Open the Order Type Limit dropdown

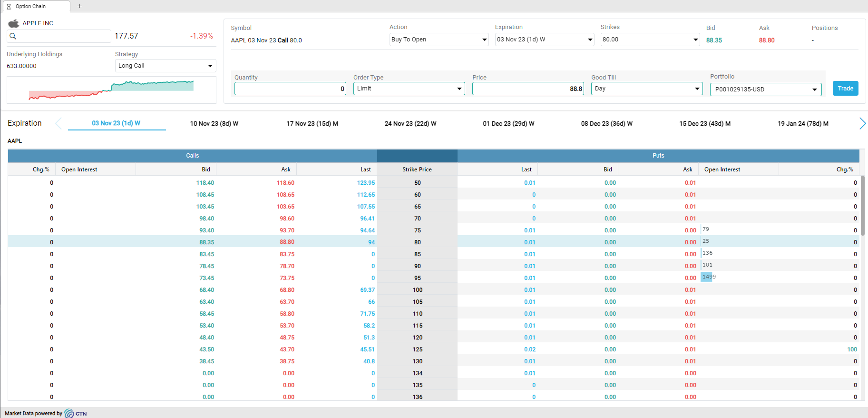point(409,89)
